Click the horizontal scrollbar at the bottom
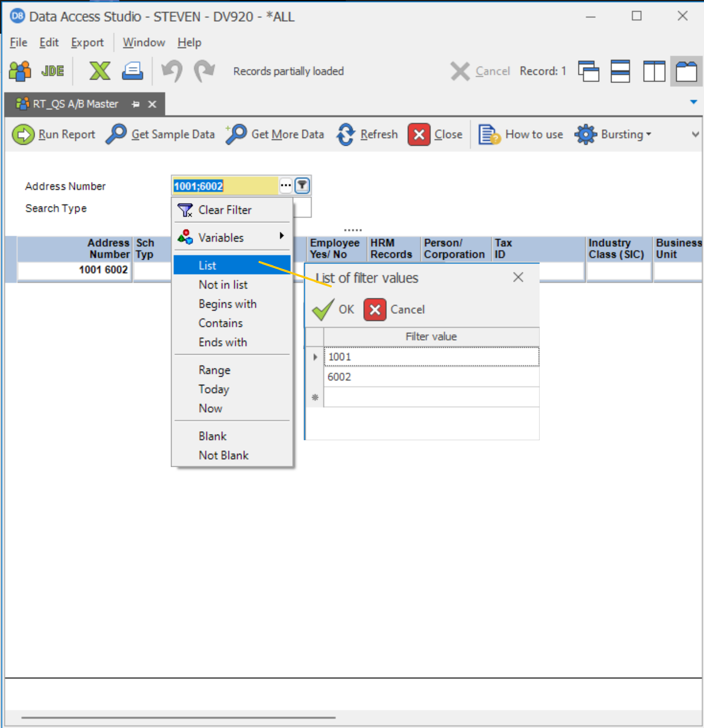The image size is (704, 728). click(x=178, y=717)
